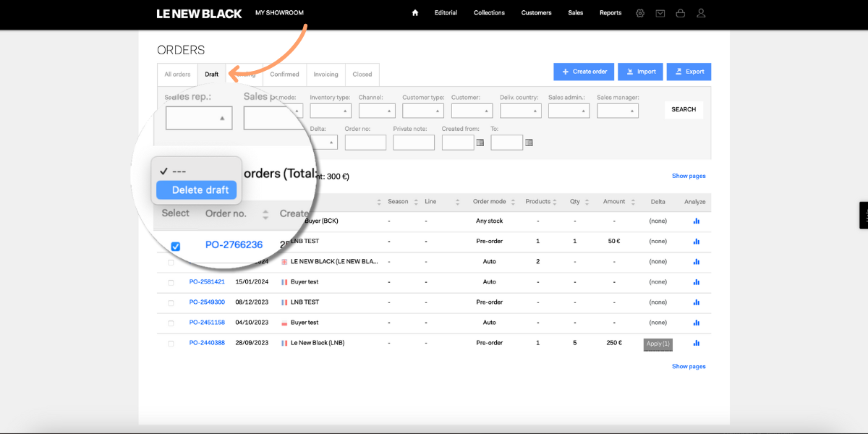Viewport: 868px width, 434px height.
Task: Click the Export button
Action: [689, 72]
